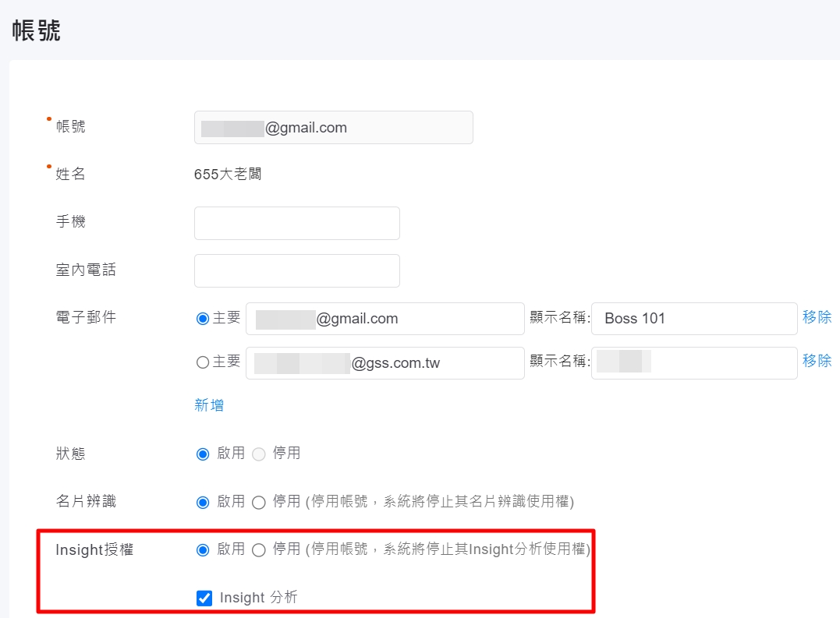The width and height of the screenshot is (840, 618).
Task: Click 移除 next to gss.com.tw email
Action: (x=817, y=361)
